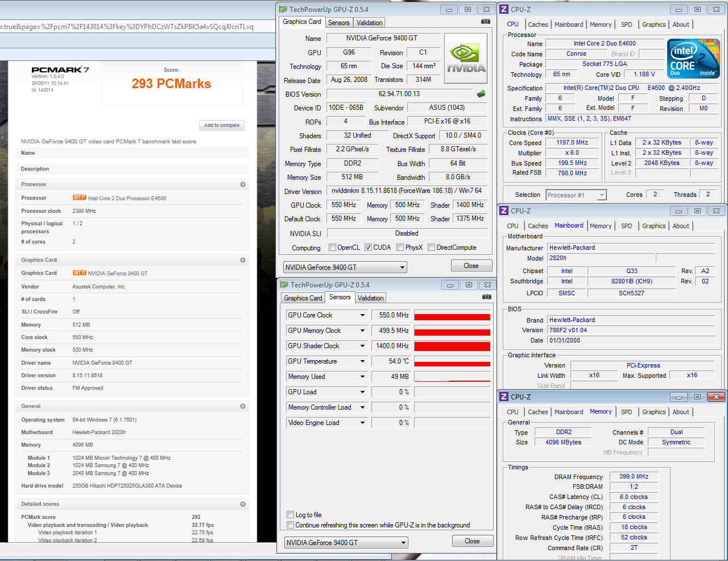Switch to Sensors tab in top GPU-Z window
The height and width of the screenshot is (561, 728).
[339, 23]
